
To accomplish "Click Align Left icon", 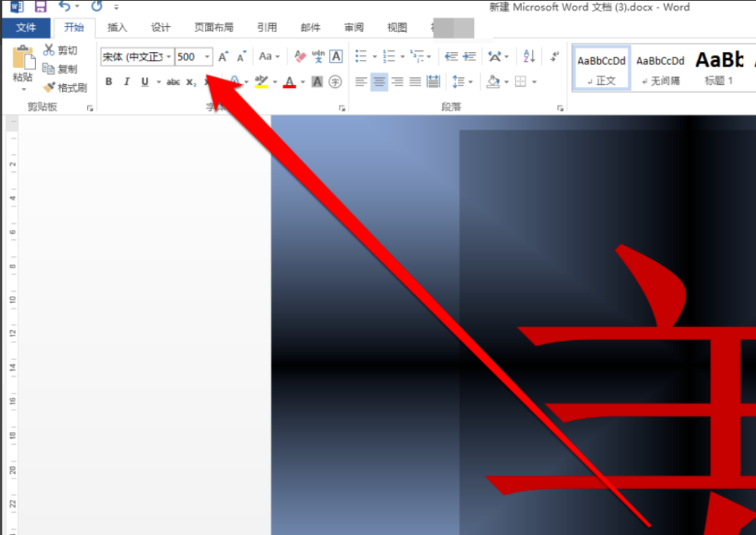I will pyautogui.click(x=361, y=82).
